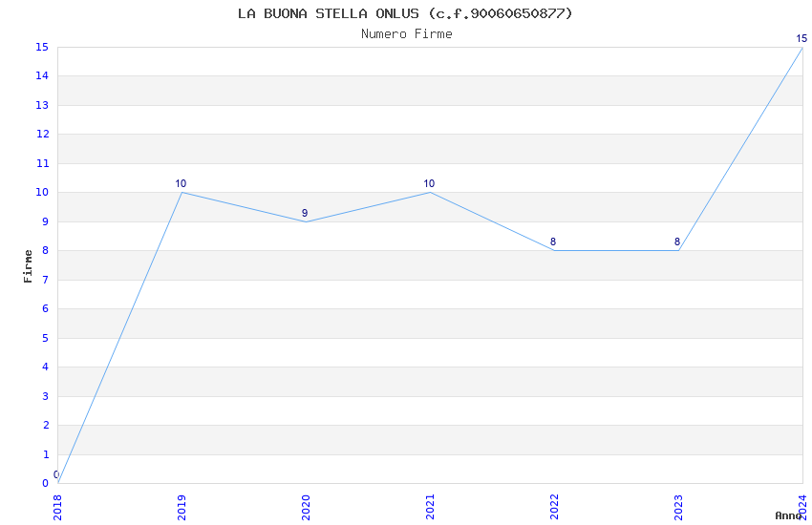Click y-axis tick label 11

pyautogui.click(x=42, y=163)
